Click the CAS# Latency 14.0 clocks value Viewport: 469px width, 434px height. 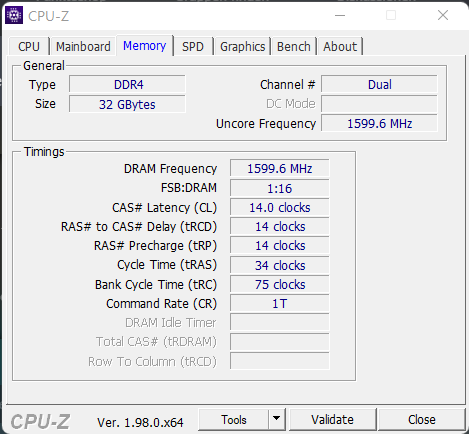click(279, 207)
